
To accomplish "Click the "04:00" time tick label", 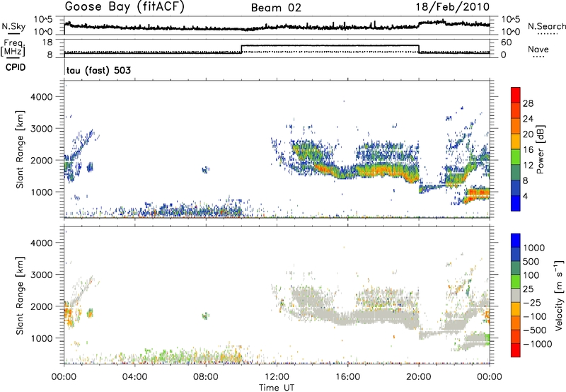I will 135,377.
